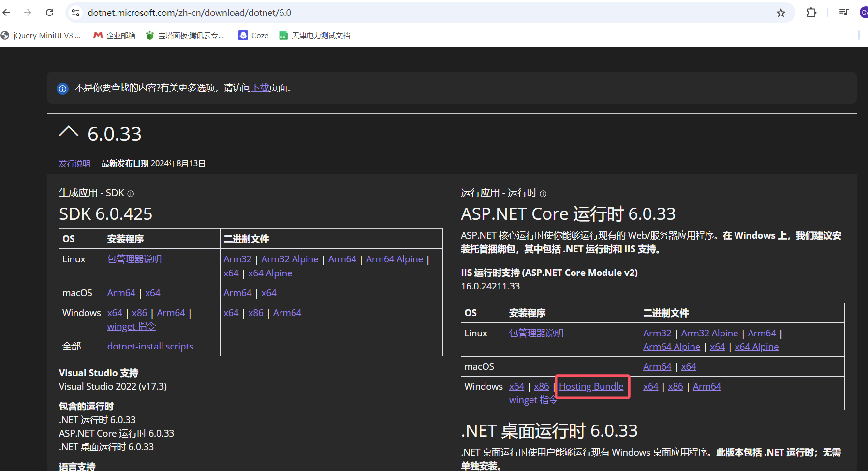
Task: Open the 企业邮箱 bookmark
Action: pyautogui.click(x=115, y=35)
